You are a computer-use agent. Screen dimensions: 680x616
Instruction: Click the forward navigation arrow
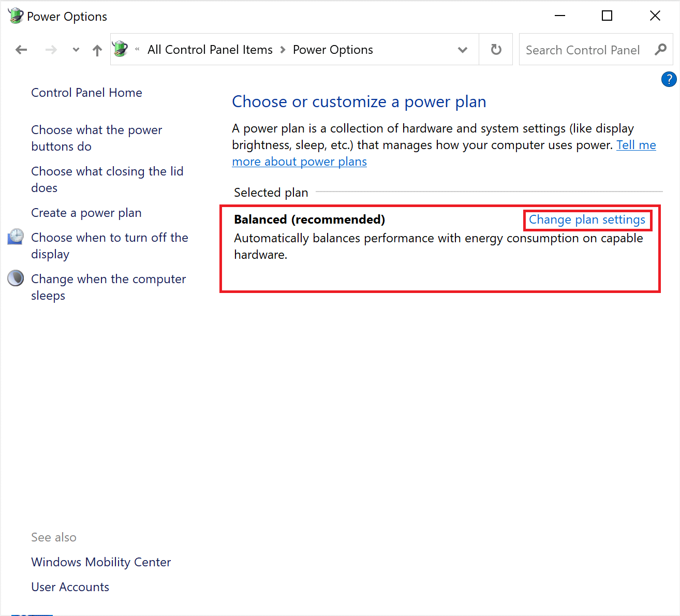point(51,49)
